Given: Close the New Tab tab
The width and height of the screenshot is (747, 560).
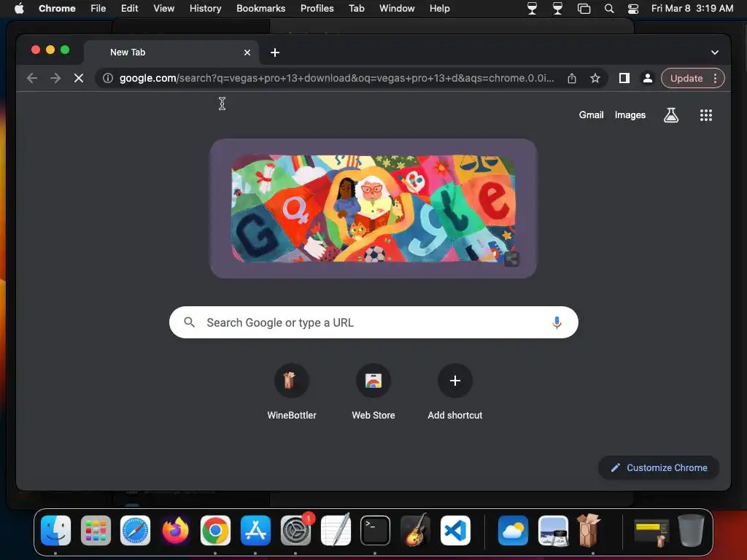Looking at the screenshot, I should pyautogui.click(x=247, y=52).
